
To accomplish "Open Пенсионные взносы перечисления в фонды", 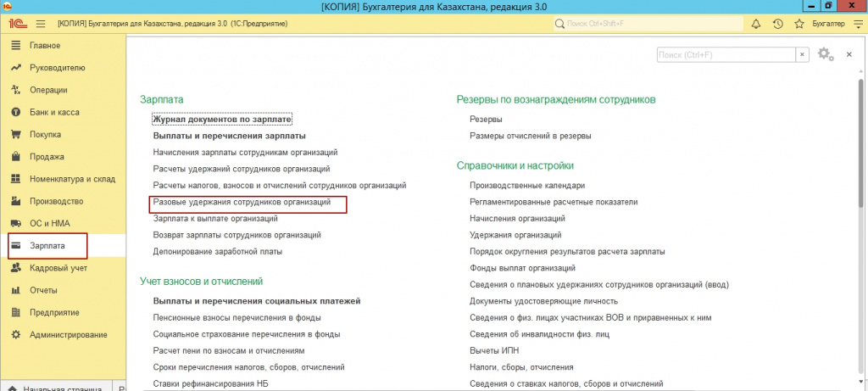I will tap(237, 318).
